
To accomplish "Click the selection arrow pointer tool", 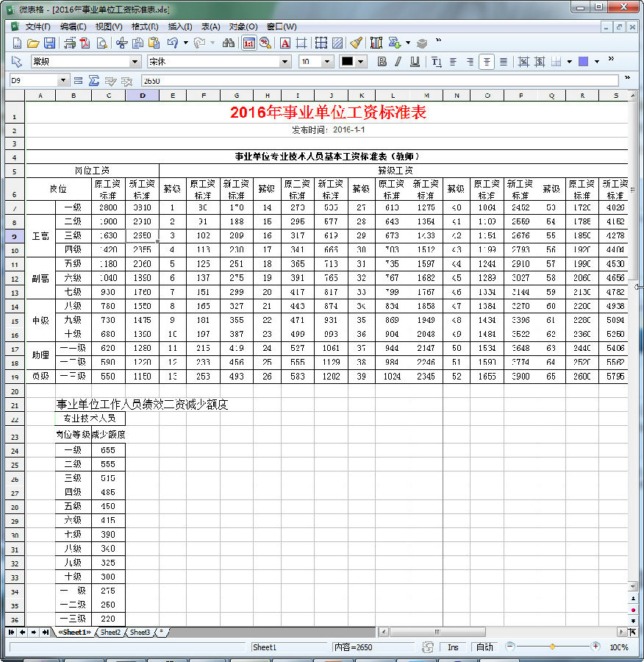I will (17, 62).
